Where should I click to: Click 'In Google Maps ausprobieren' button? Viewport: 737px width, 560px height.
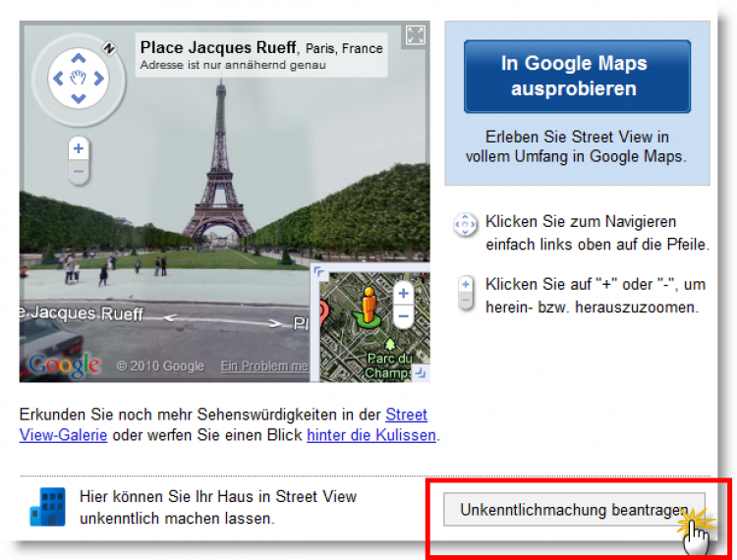click(x=577, y=76)
